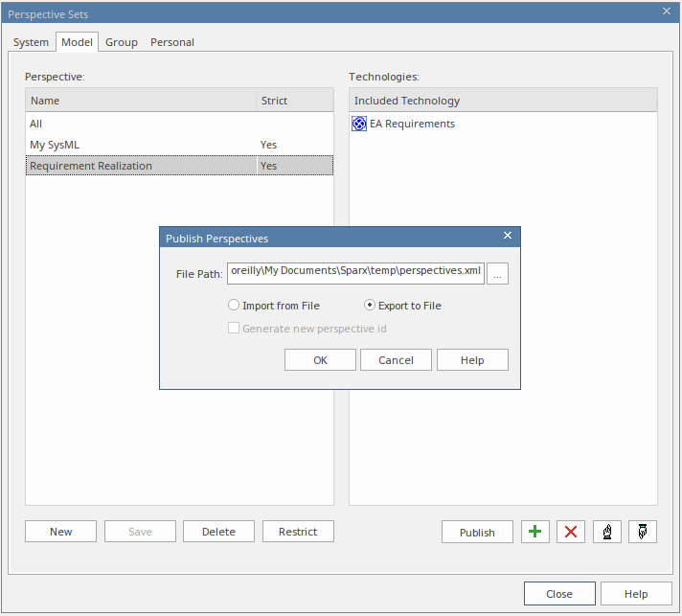Image resolution: width=682 pixels, height=616 pixels.
Task: Switch to the Personal tab
Action: pyautogui.click(x=172, y=42)
